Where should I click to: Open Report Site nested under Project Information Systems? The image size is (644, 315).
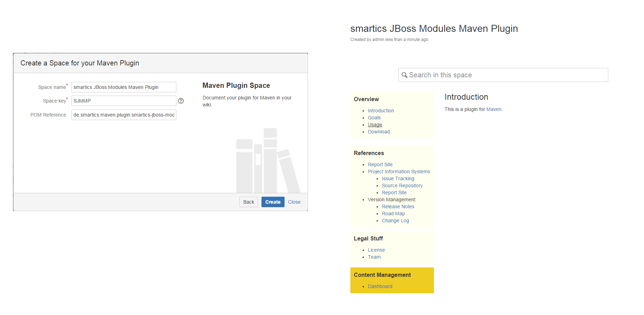394,192
